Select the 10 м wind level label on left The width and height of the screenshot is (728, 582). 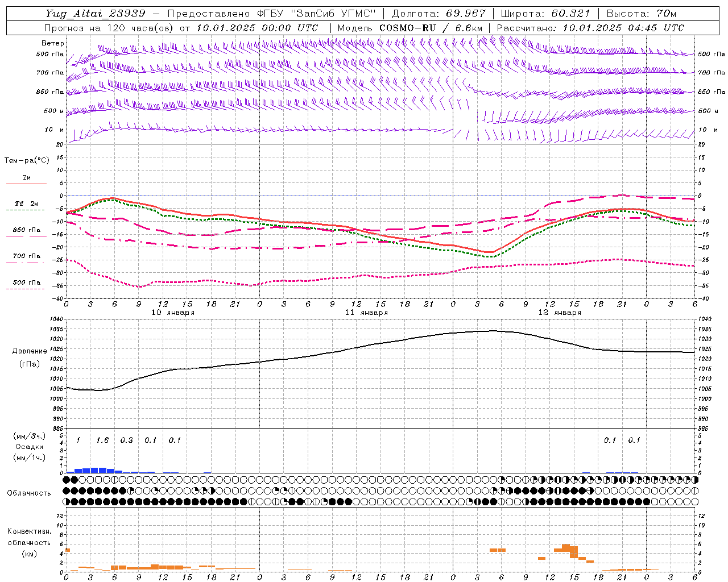click(x=55, y=130)
